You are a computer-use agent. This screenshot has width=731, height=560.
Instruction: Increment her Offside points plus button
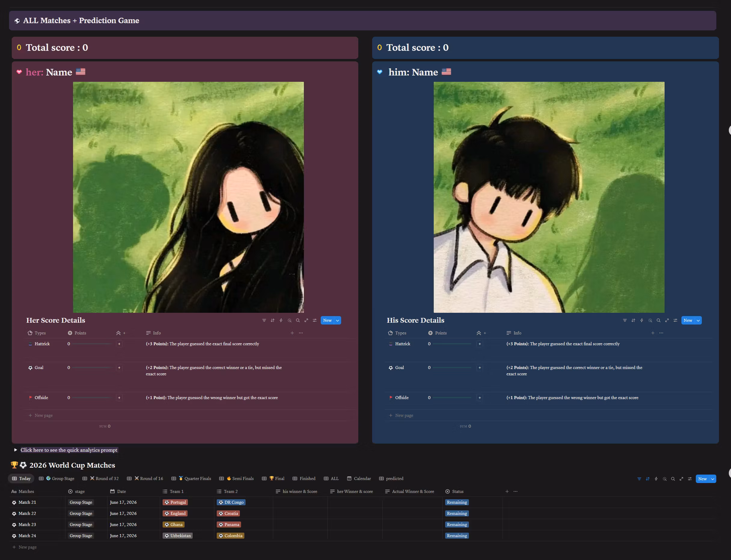click(x=119, y=398)
